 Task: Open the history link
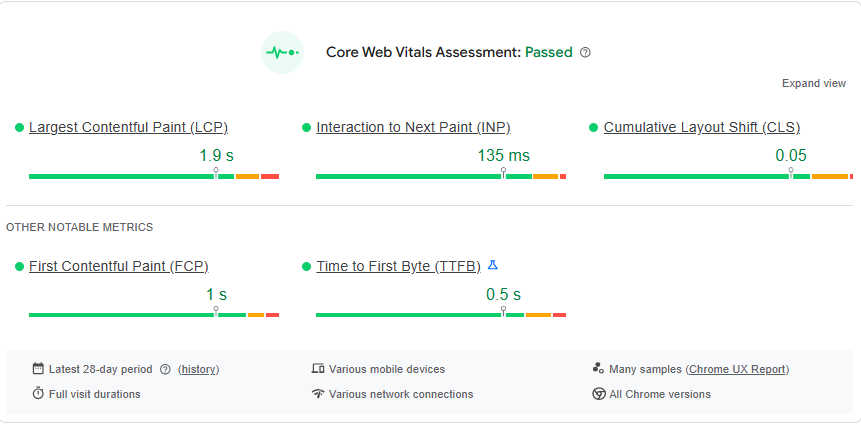click(198, 369)
